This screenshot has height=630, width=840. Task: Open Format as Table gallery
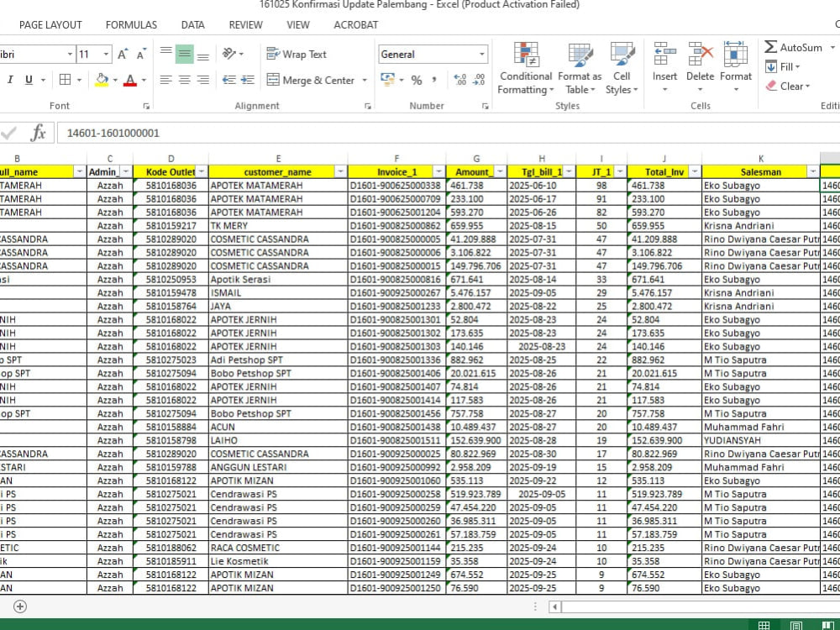(x=580, y=68)
